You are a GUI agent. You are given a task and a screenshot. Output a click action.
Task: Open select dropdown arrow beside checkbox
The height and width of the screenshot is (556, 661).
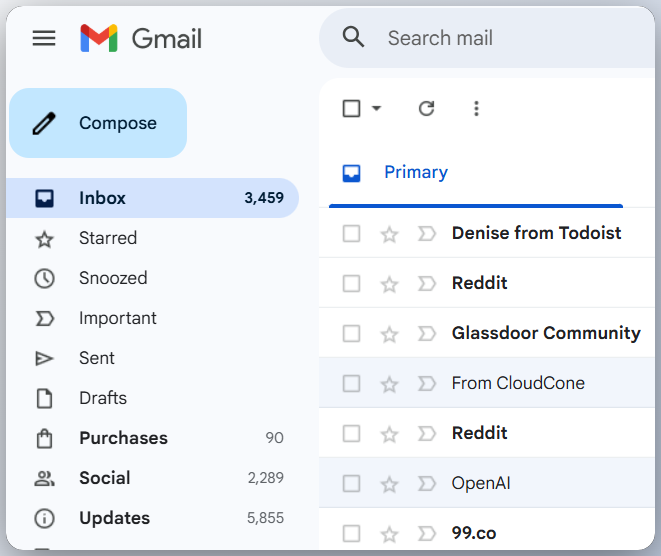[376, 108]
